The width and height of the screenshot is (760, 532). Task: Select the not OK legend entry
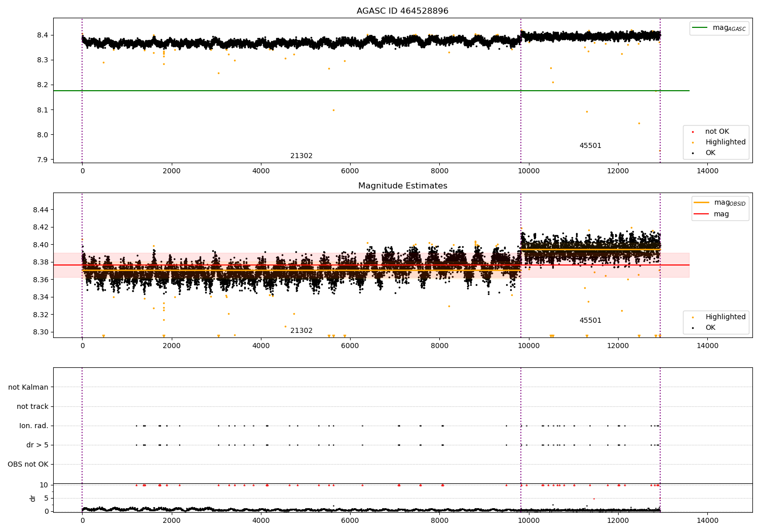click(x=717, y=132)
